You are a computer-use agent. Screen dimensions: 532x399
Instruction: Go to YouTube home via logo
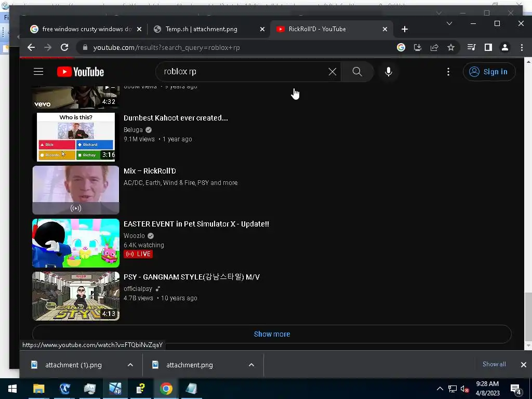[81, 72]
